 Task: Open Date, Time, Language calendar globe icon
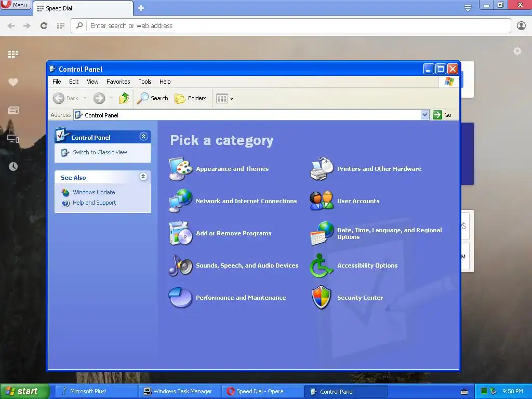click(322, 233)
